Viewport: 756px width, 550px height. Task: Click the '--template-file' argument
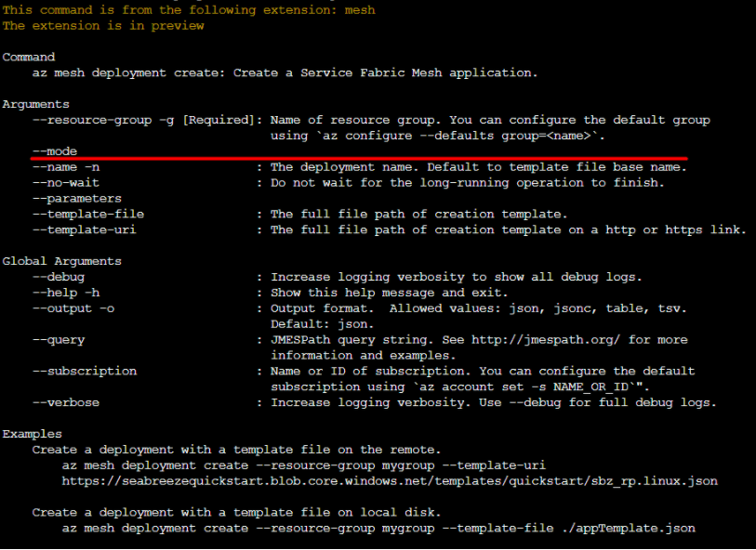[x=88, y=215]
